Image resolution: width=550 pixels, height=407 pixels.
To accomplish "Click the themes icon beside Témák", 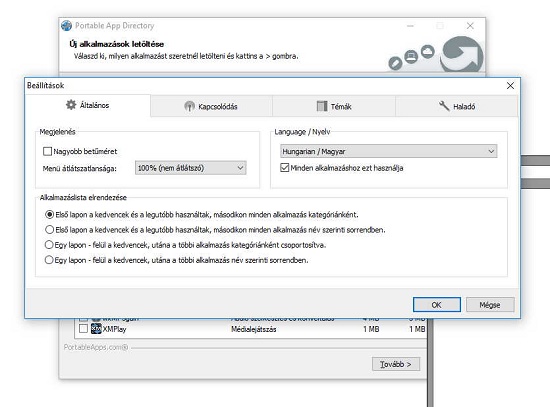I will click(x=322, y=106).
